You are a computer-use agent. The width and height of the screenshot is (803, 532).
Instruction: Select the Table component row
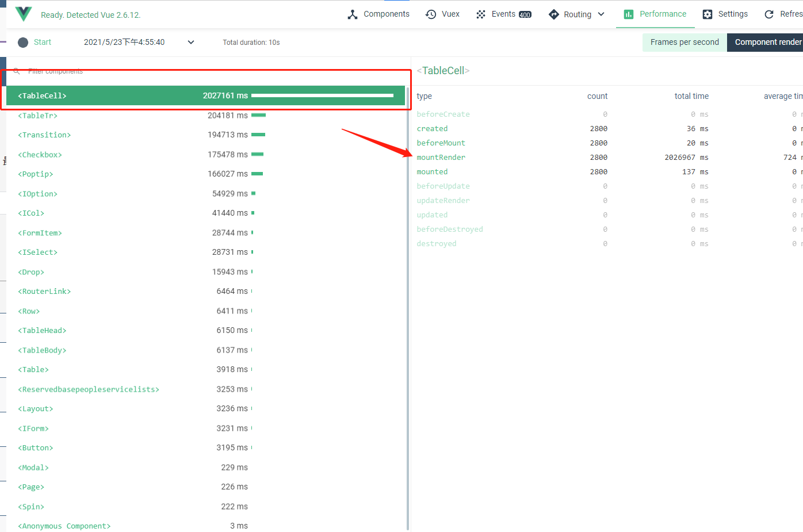point(205,370)
